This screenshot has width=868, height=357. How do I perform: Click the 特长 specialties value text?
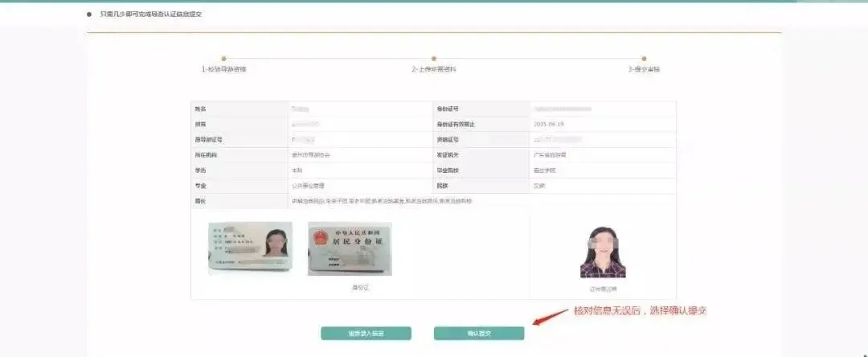pyautogui.click(x=382, y=201)
